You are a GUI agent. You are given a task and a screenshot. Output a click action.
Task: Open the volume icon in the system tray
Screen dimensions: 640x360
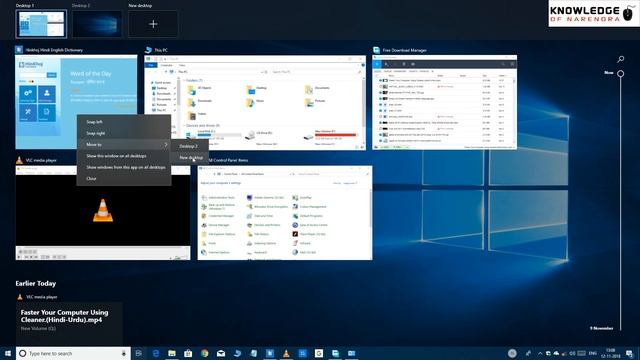572,353
